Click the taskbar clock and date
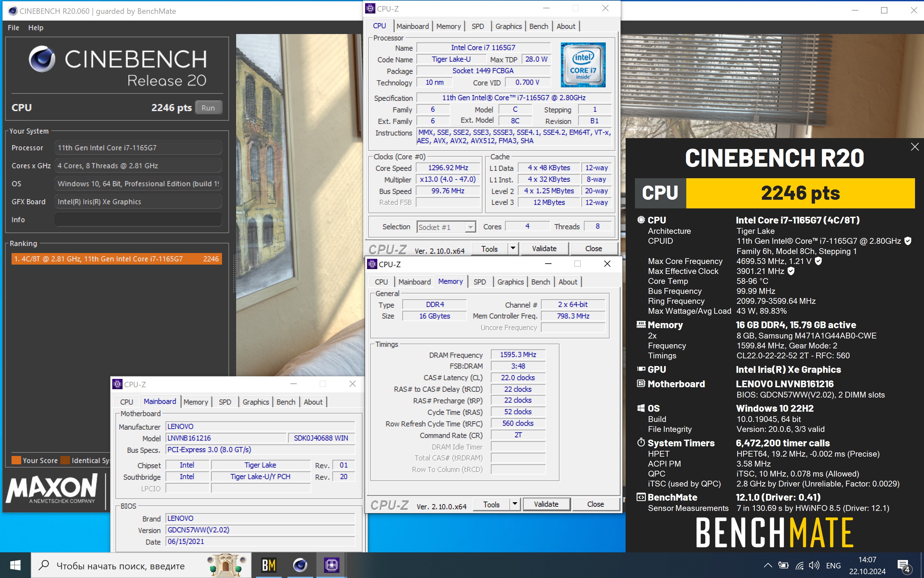This screenshot has width=924, height=578. [867, 565]
